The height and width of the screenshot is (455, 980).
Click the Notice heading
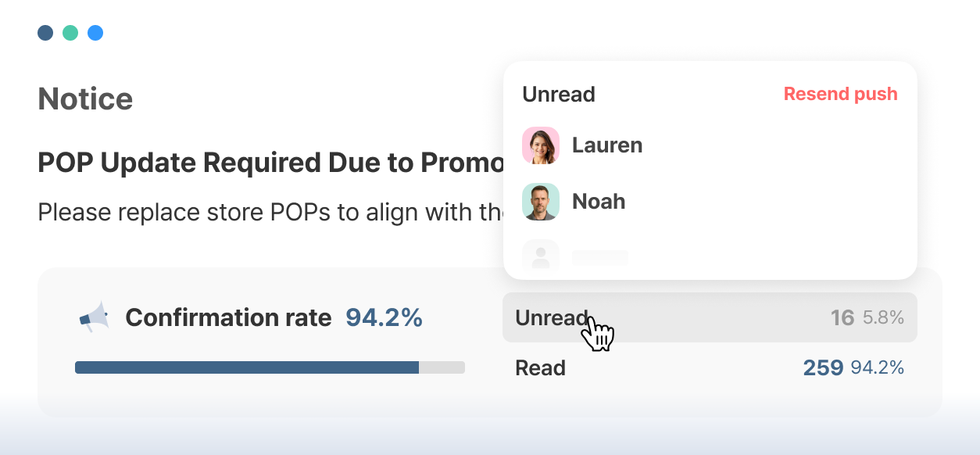[85, 99]
